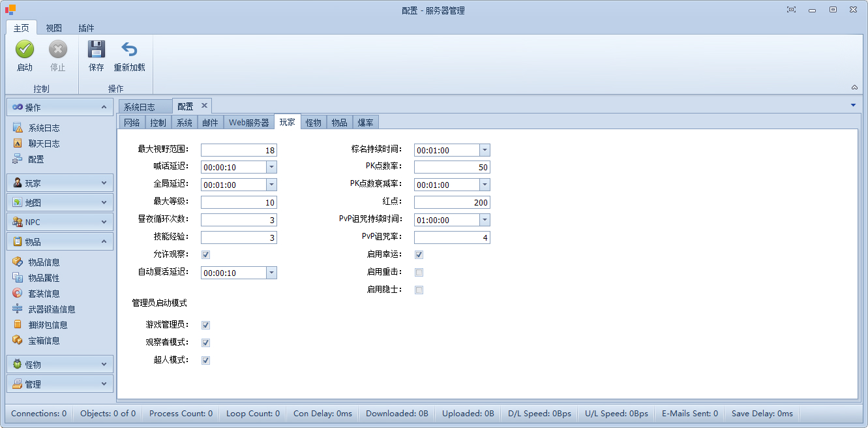The image size is (868, 428).
Task: Uncheck the 允许观察 checkbox
Action: coord(205,254)
